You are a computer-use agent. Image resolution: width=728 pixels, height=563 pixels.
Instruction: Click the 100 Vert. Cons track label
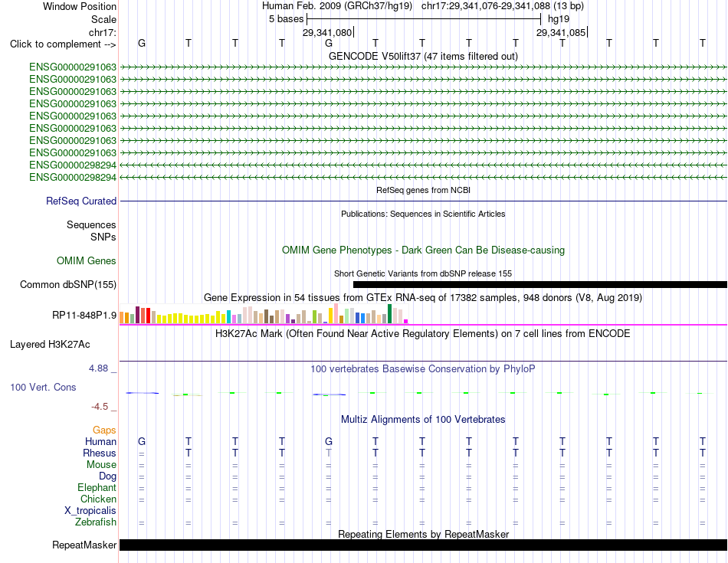click(43, 387)
